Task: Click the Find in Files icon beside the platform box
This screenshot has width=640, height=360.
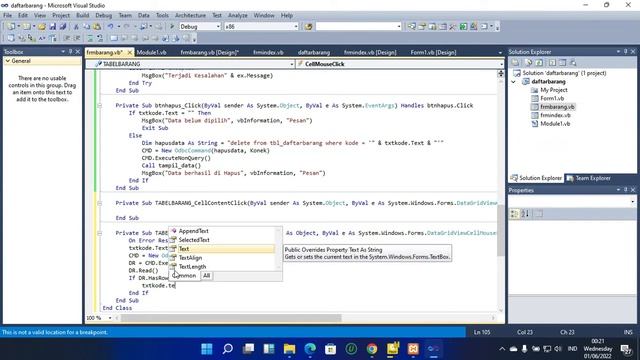Action: coord(309,27)
